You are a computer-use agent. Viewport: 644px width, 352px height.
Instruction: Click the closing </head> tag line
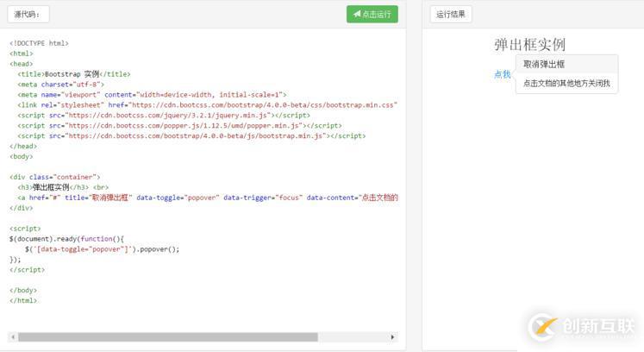[23, 146]
